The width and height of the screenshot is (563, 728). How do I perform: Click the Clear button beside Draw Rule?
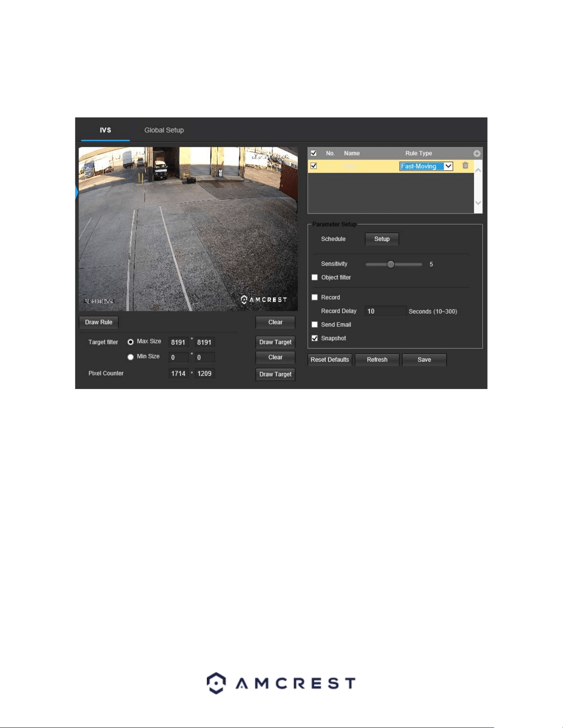tap(275, 322)
